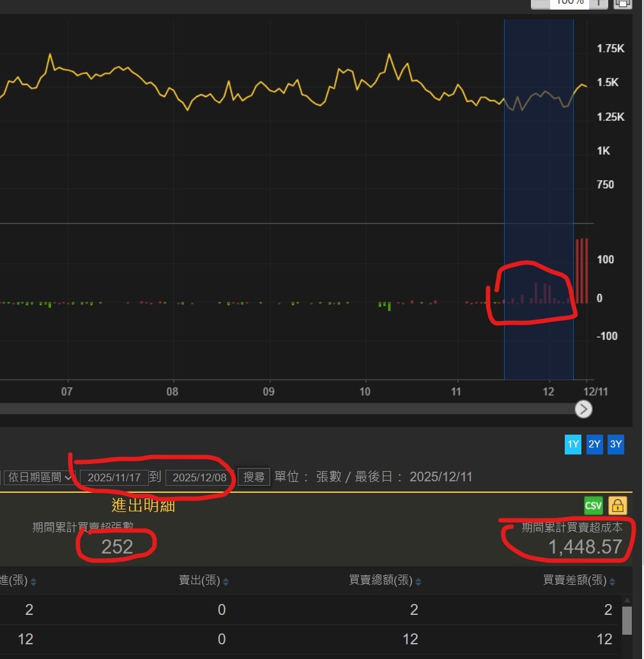Image resolution: width=644 pixels, height=659 pixels.
Task: Click the 搜尋 search button
Action: coord(254,477)
